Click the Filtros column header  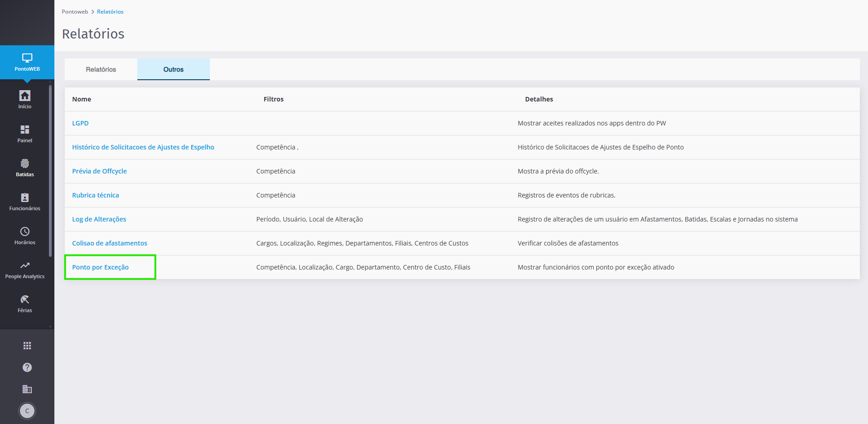pos(274,99)
